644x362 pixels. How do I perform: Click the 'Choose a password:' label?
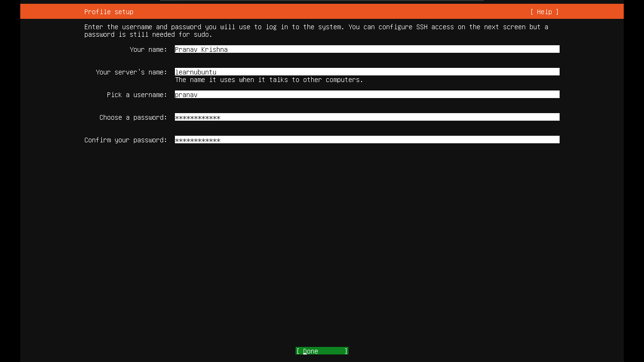click(133, 117)
